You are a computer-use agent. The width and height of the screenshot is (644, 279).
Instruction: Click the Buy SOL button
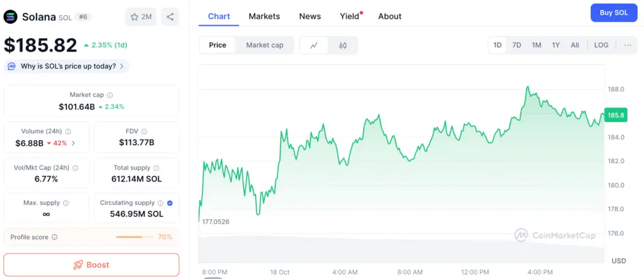point(614,13)
